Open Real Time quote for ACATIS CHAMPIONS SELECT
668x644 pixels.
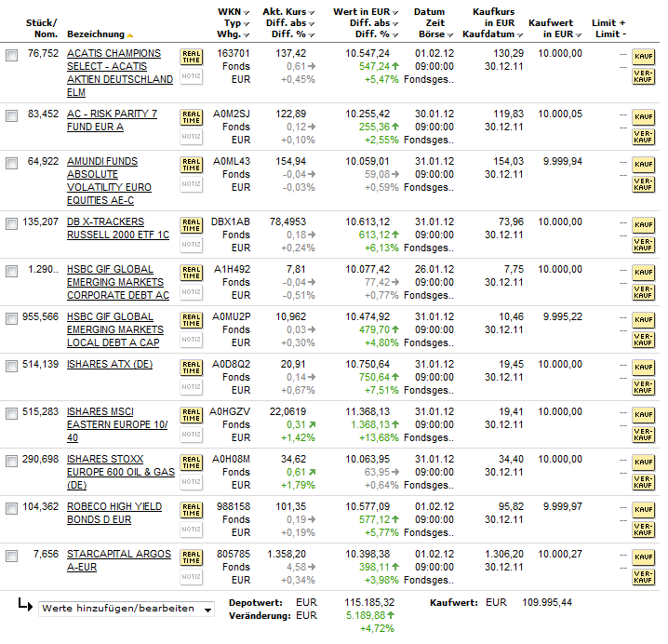click(192, 57)
